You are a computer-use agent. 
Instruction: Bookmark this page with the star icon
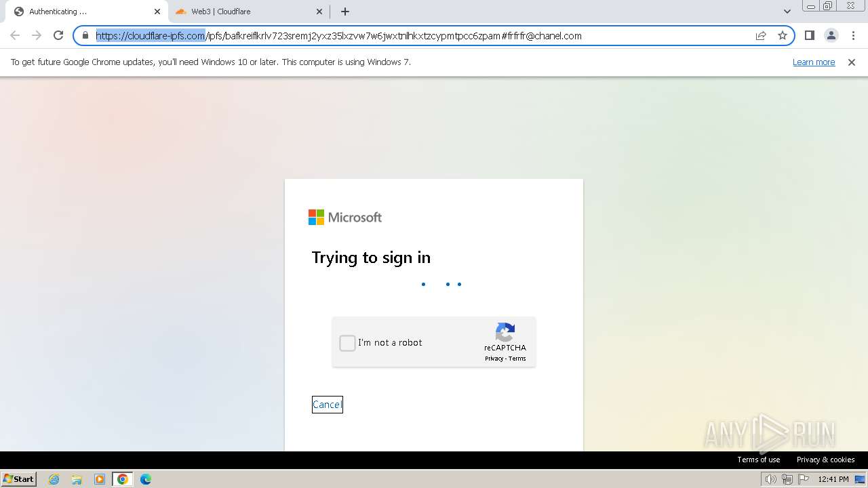click(x=783, y=36)
